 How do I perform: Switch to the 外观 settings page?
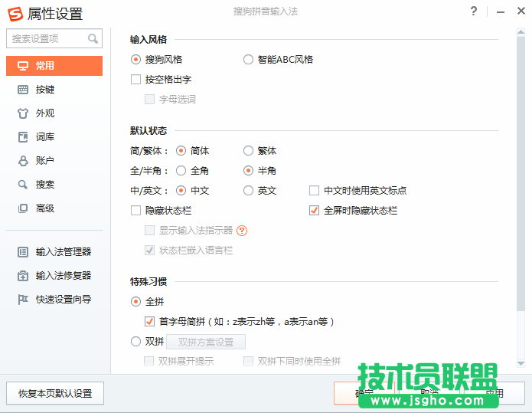(54, 113)
